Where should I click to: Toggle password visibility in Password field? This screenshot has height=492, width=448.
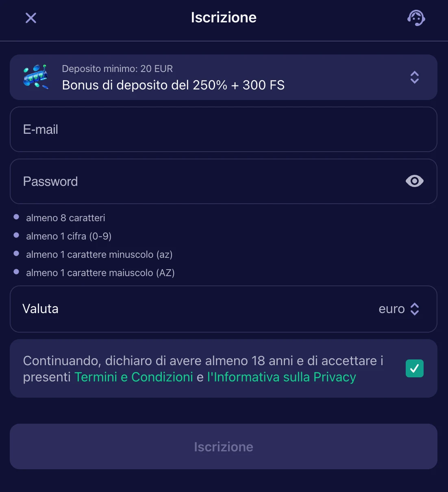[414, 181]
